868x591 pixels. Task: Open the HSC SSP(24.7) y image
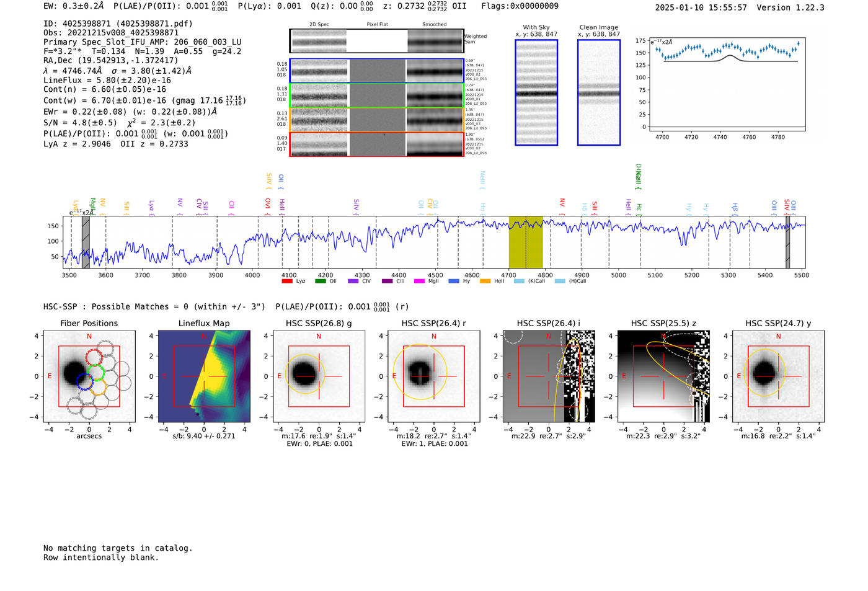(x=778, y=376)
